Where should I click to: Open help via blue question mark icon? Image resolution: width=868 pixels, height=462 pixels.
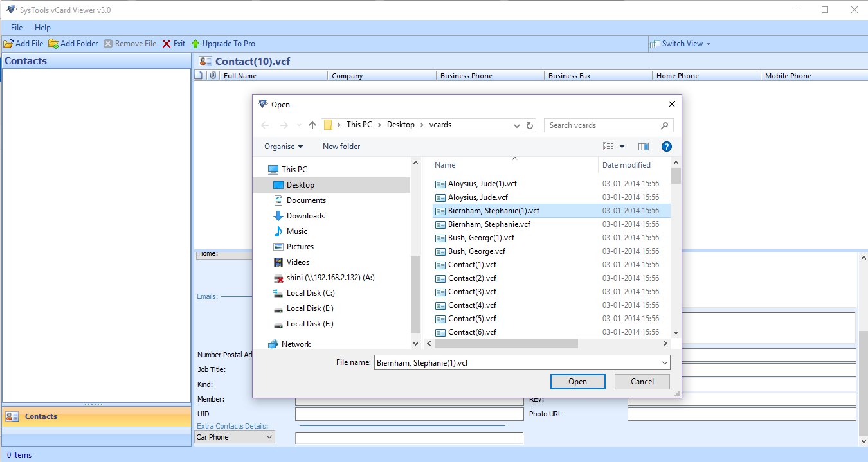[x=667, y=147]
